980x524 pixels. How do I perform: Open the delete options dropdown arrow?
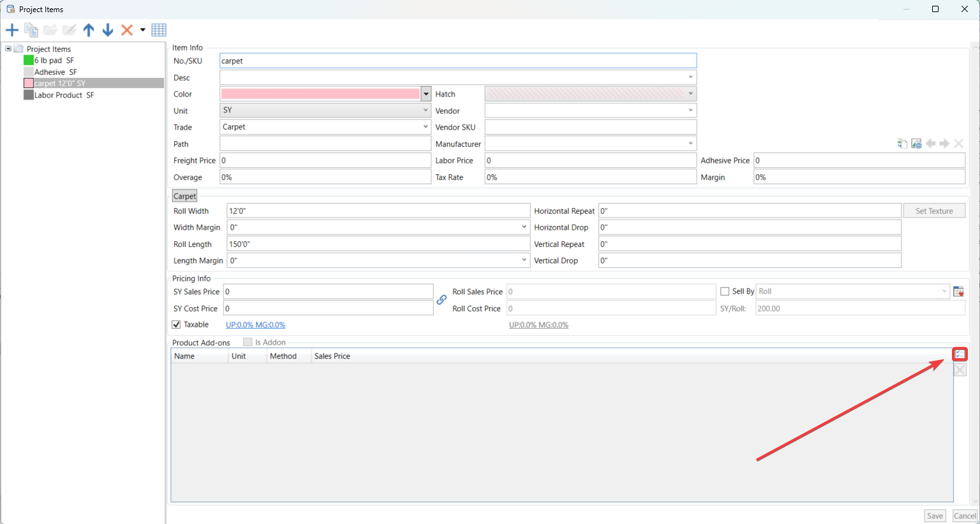tap(142, 30)
